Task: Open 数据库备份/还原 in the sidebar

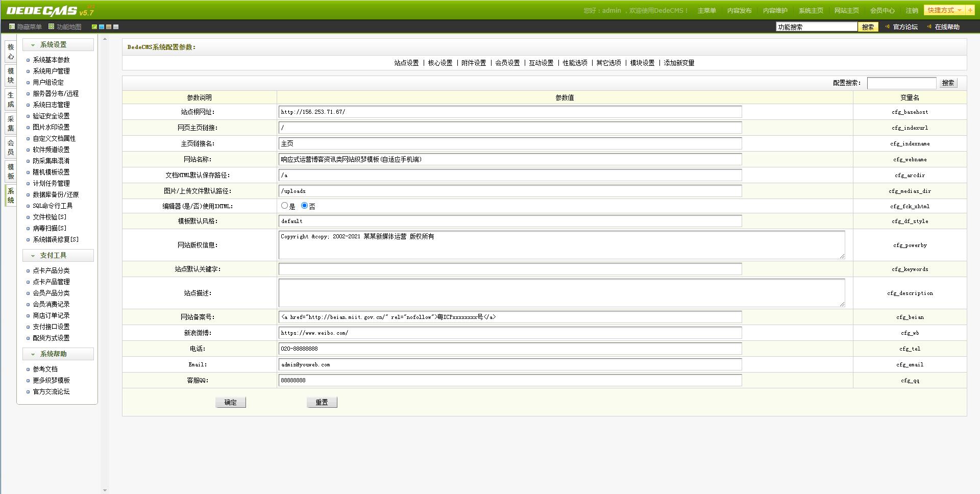Action: 56,194
